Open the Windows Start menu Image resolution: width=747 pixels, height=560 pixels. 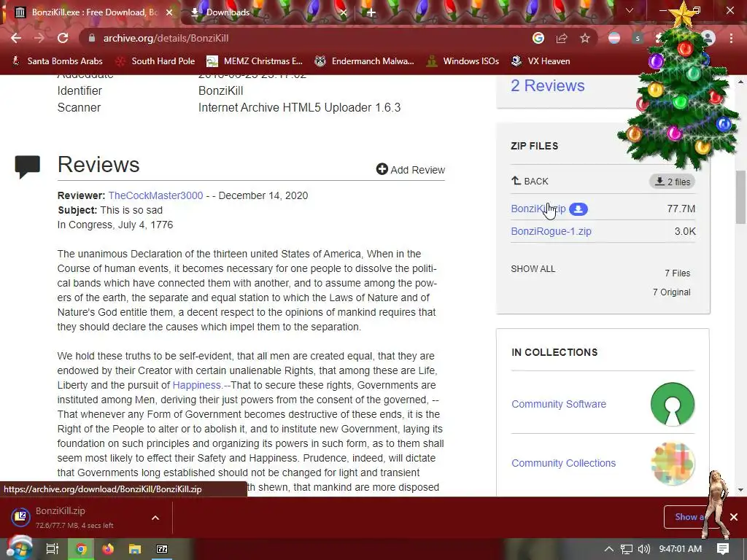(19, 548)
